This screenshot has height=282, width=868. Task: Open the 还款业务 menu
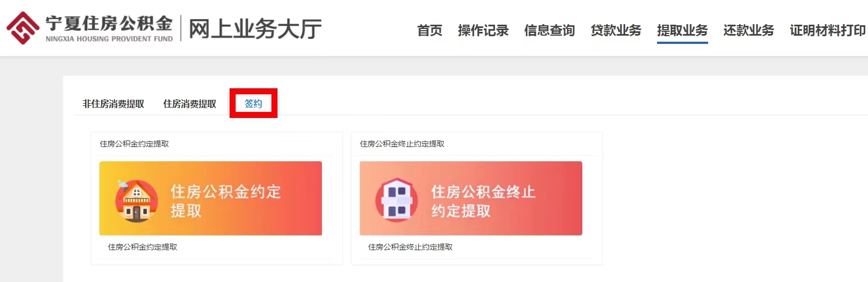[x=749, y=31]
